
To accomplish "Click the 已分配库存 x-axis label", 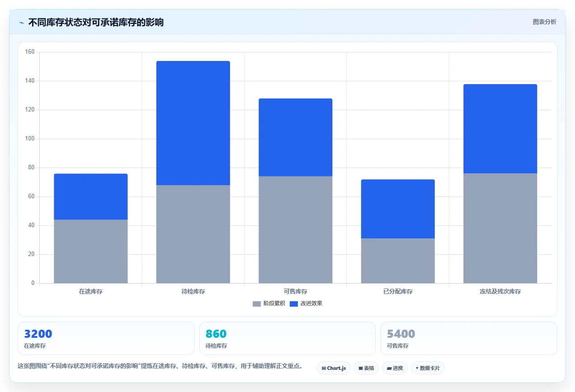I will (398, 292).
